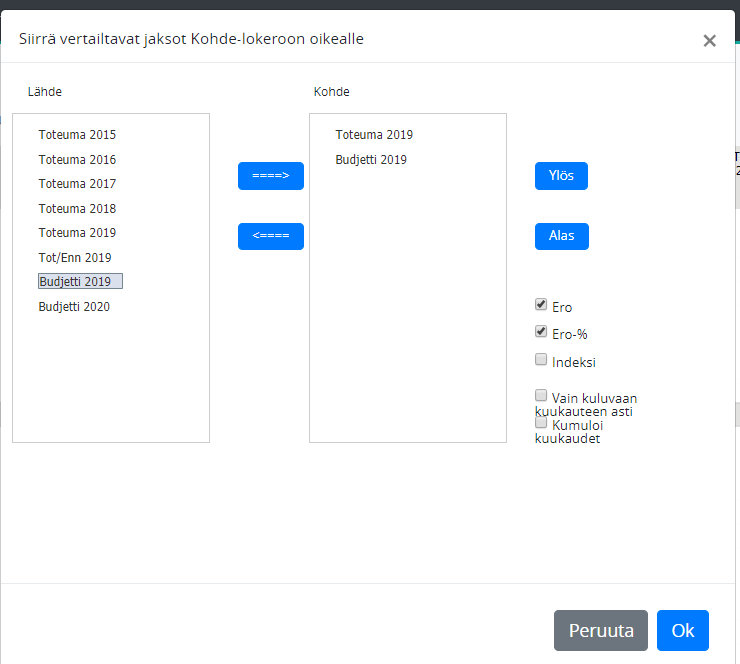The width and height of the screenshot is (740, 664).
Task: Choose Toteuma 2017 from Lähde list
Action: 77,184
